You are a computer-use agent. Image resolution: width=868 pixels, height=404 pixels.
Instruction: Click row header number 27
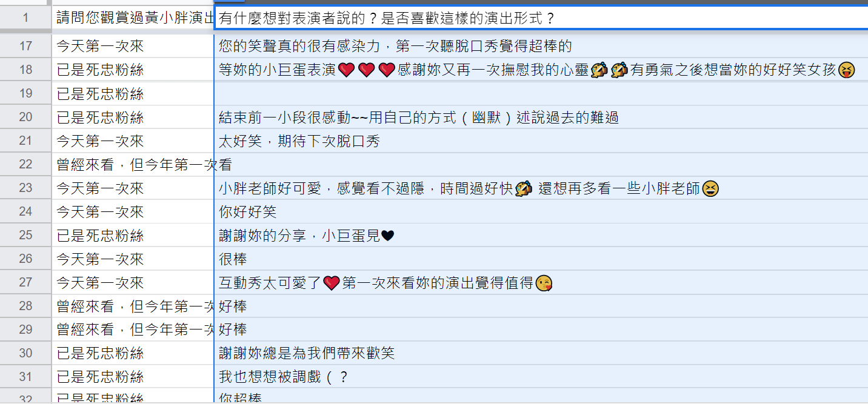click(25, 282)
